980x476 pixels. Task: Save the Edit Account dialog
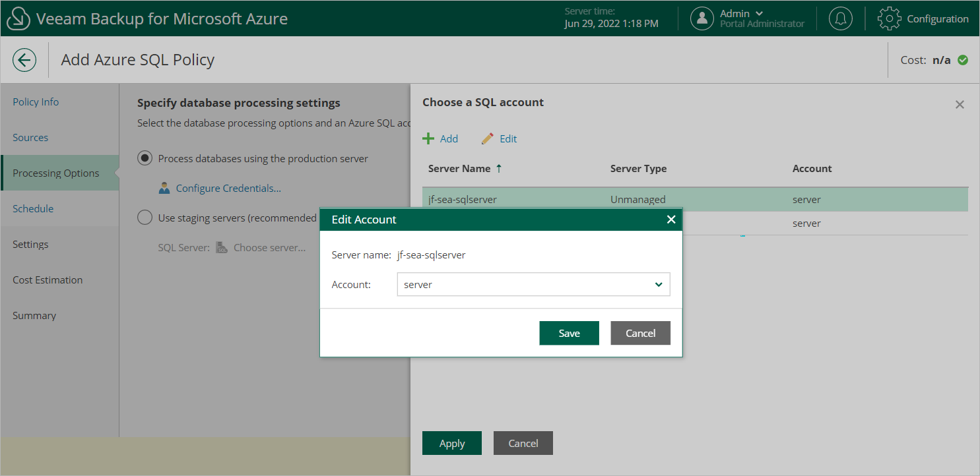569,333
